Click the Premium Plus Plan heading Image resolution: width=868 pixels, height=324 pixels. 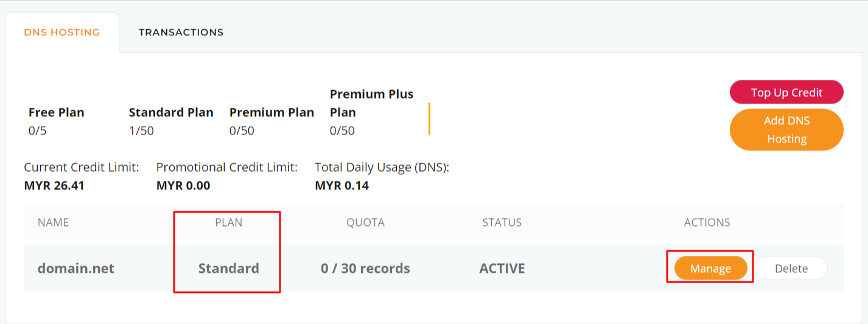(371, 103)
